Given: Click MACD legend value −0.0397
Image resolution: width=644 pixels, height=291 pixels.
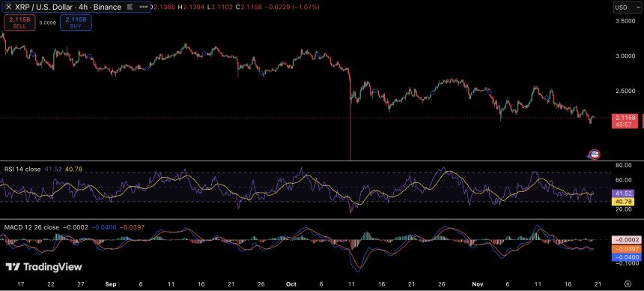Looking at the screenshot, I should point(133,227).
